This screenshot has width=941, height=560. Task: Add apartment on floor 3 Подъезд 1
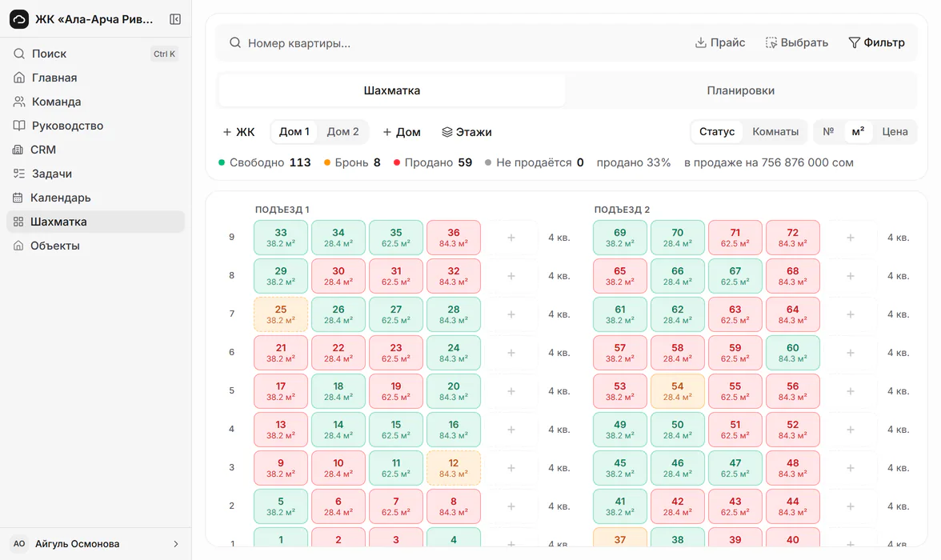(x=511, y=468)
